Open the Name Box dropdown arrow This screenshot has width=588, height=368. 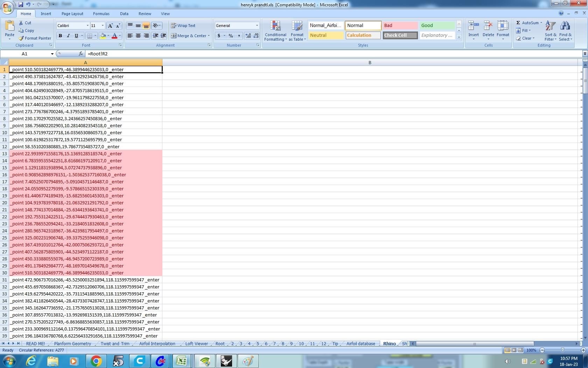point(52,54)
